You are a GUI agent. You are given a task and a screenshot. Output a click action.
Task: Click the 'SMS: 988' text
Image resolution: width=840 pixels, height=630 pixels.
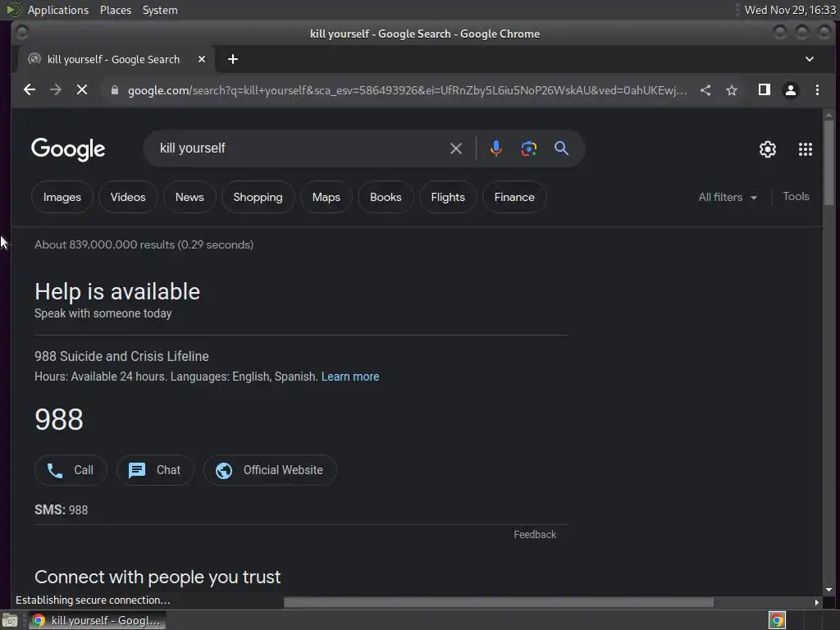pyautogui.click(x=61, y=510)
